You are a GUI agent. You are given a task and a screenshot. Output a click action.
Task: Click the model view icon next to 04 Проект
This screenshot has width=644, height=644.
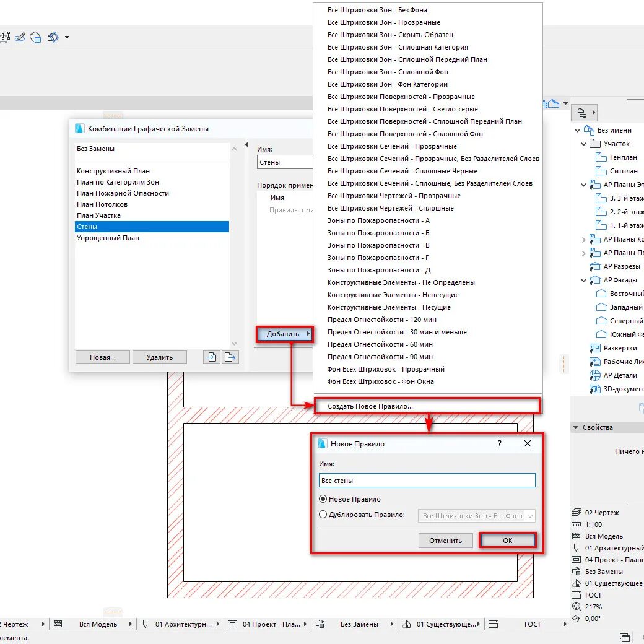tap(577, 559)
